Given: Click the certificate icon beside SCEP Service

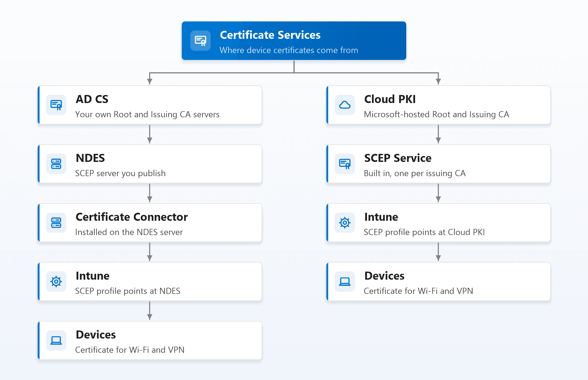Looking at the screenshot, I should pyautogui.click(x=345, y=164).
